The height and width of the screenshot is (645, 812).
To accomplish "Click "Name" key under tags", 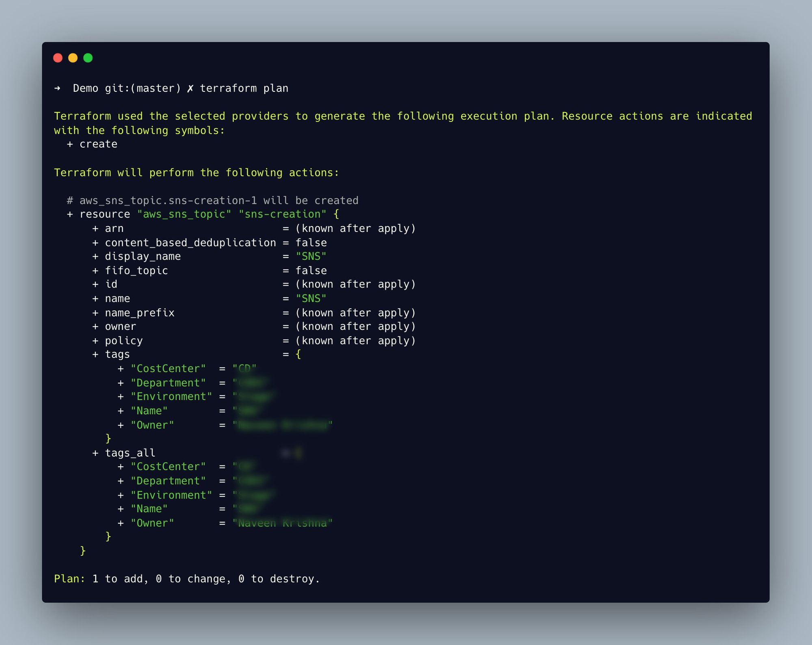I will 149,411.
